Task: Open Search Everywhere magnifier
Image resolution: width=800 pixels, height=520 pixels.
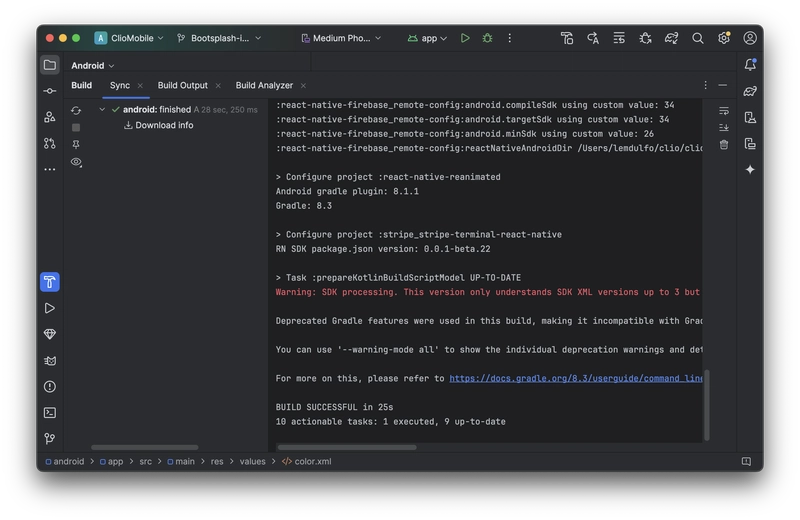Action: [697, 38]
